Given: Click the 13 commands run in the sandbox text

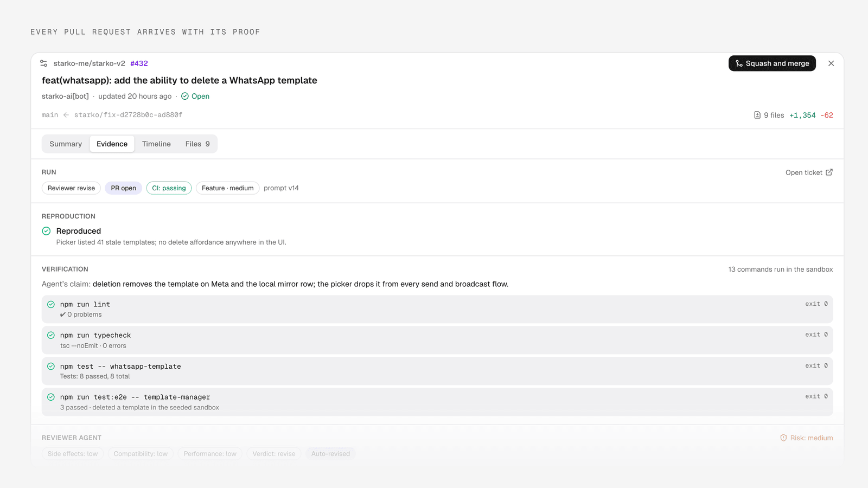Looking at the screenshot, I should pyautogui.click(x=781, y=269).
